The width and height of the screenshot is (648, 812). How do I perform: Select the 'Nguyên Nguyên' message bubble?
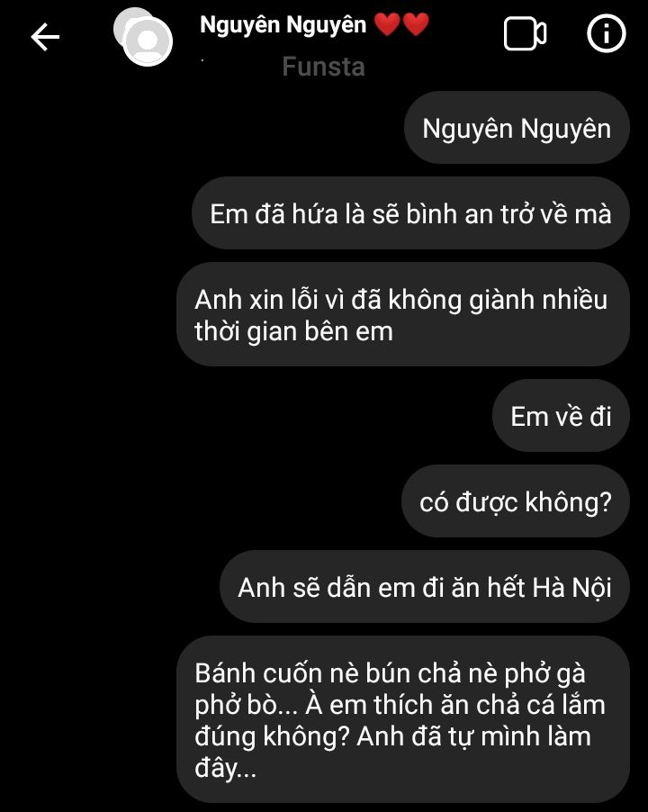517,128
